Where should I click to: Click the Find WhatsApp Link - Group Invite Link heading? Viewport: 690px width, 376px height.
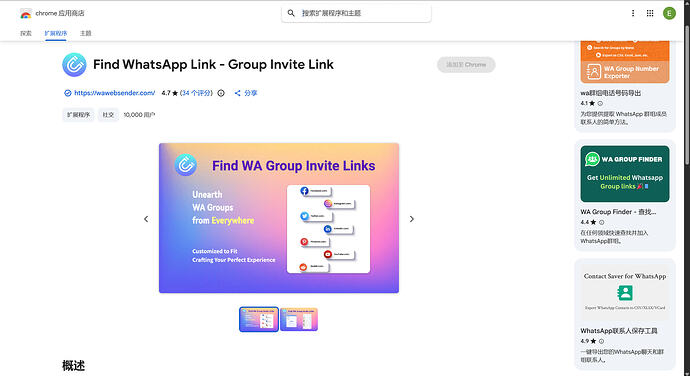(x=213, y=65)
